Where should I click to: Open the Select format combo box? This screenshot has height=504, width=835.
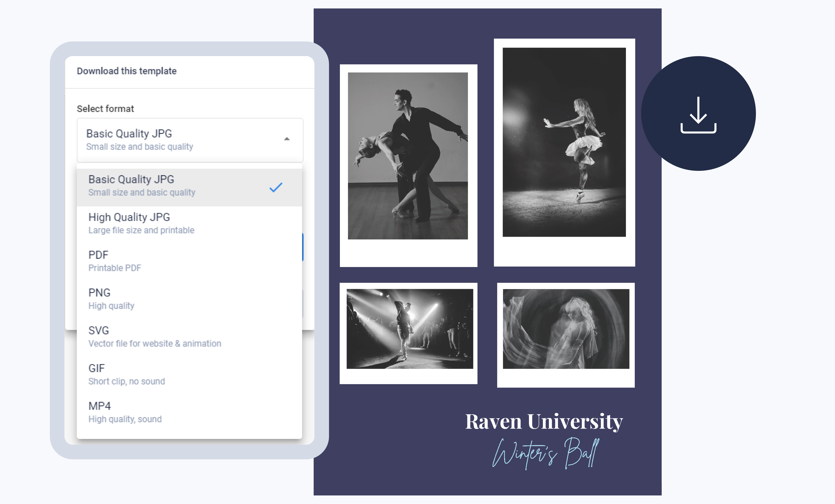click(190, 139)
